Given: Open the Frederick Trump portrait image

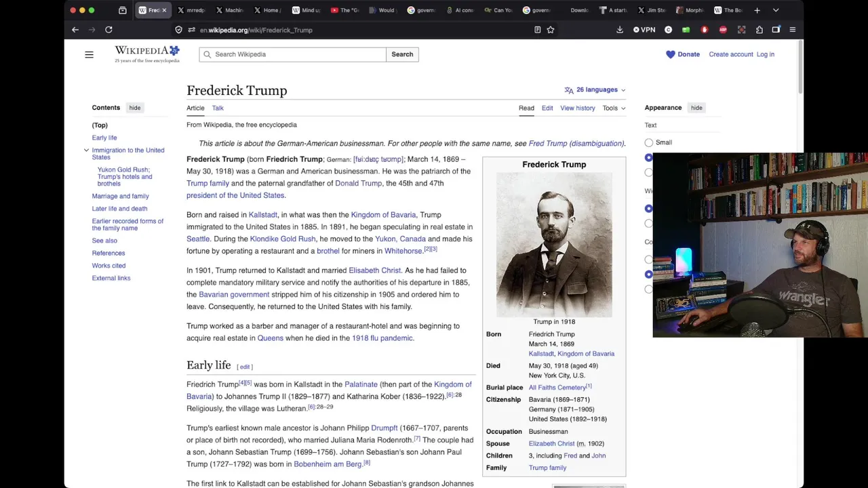Looking at the screenshot, I should [554, 245].
